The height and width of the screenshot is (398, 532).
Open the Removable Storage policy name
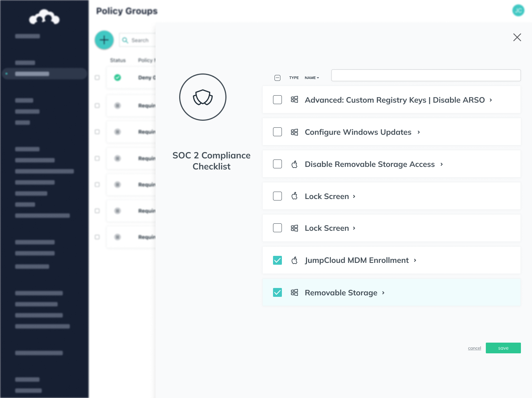pos(341,293)
